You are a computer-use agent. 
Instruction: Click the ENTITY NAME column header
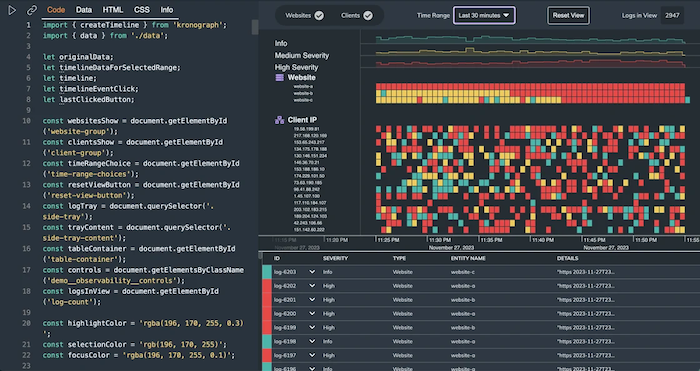tap(468, 258)
